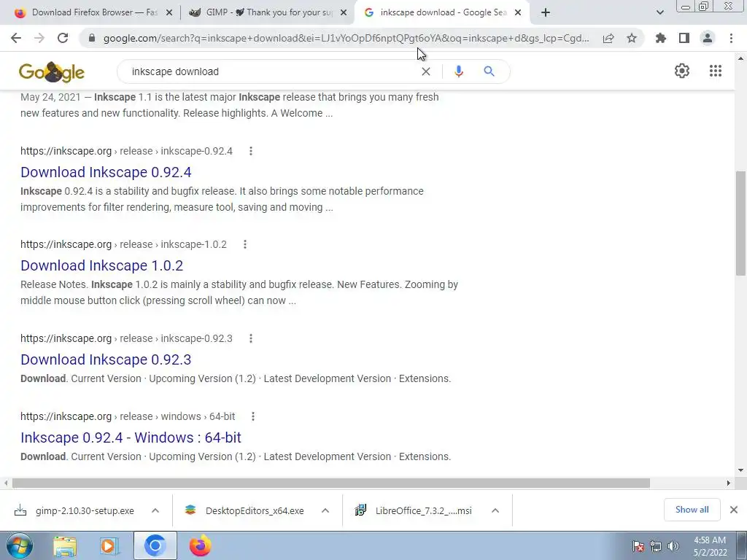Click the scroll right arrow
The height and width of the screenshot is (560, 747).
coord(729,483)
